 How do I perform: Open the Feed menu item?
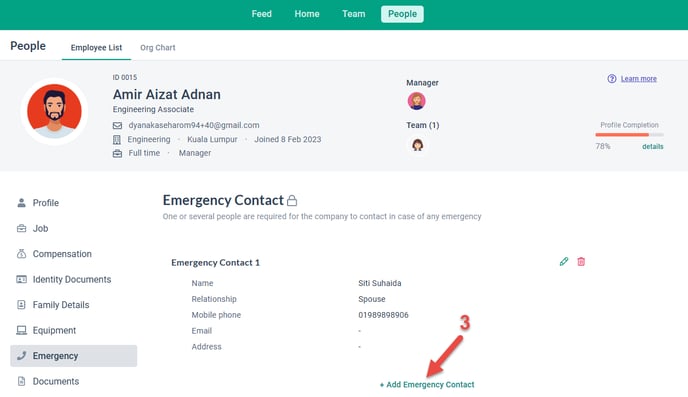262,14
